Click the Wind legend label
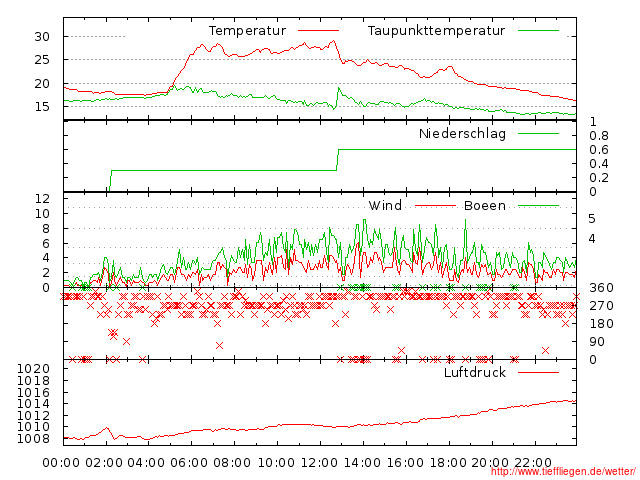 (385, 205)
